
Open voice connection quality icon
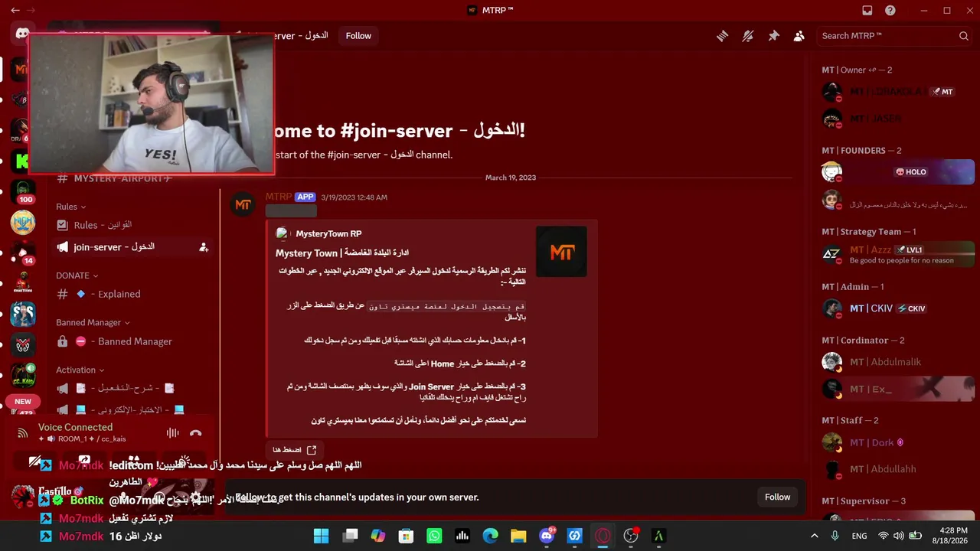[x=23, y=433]
